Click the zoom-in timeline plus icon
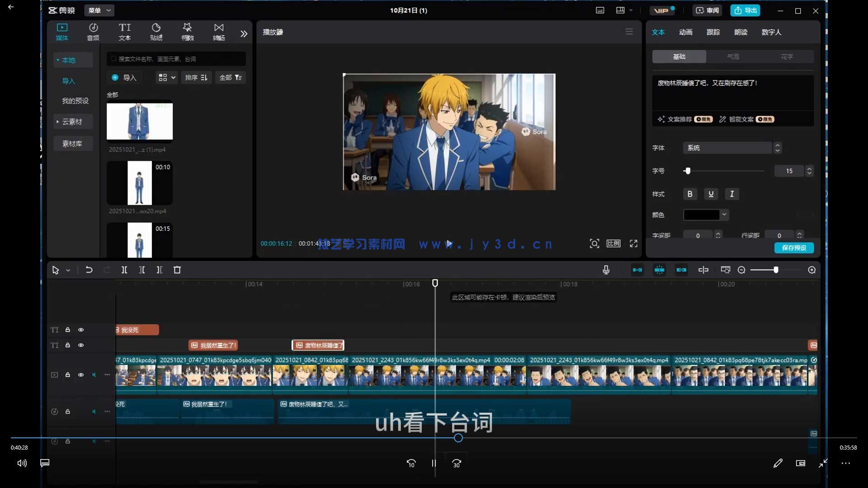Image resolution: width=868 pixels, height=488 pixels. 811,270
